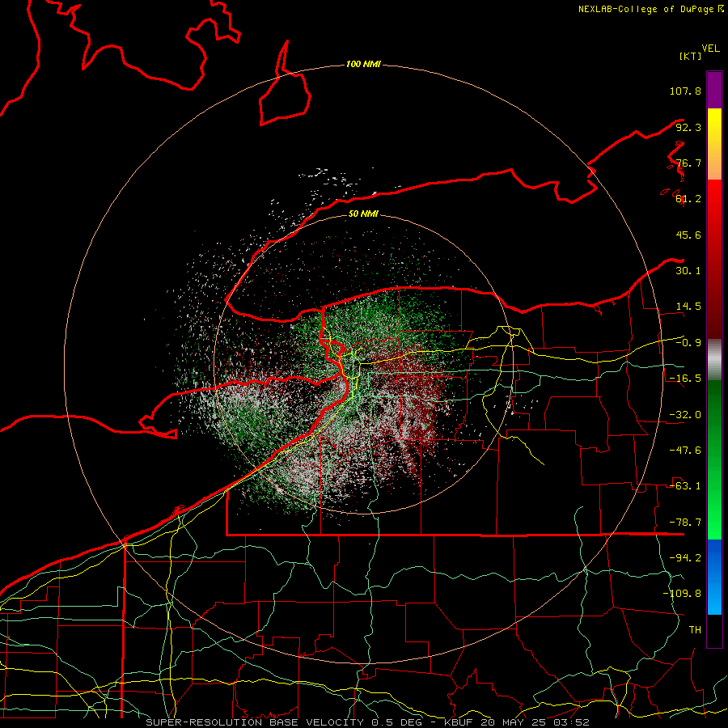Pick the yellow-orange segment of the velocity scale
728x728 pixels.
tap(714, 144)
